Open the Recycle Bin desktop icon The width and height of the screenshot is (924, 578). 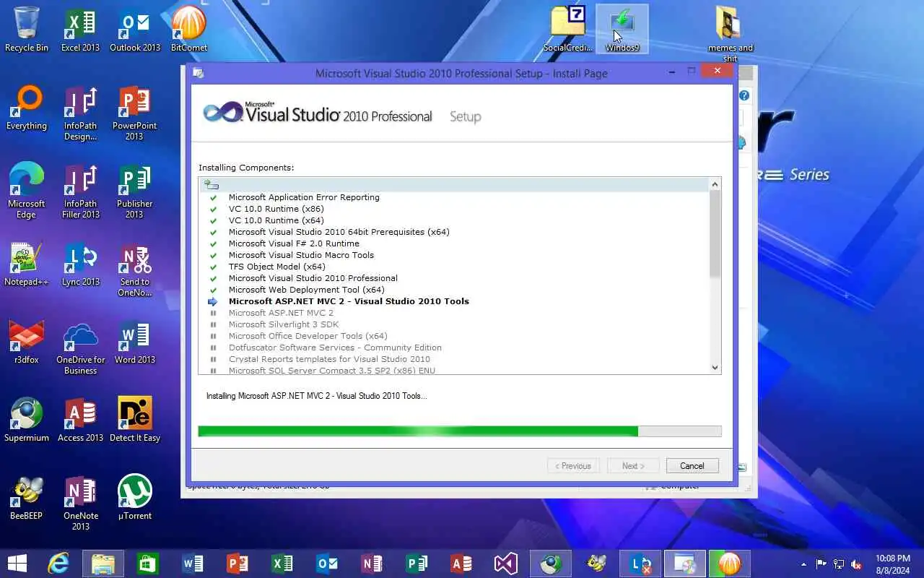click(27, 29)
